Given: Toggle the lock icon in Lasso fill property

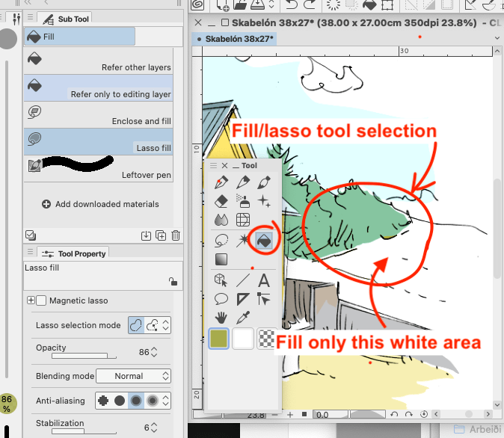Looking at the screenshot, I should (173, 282).
